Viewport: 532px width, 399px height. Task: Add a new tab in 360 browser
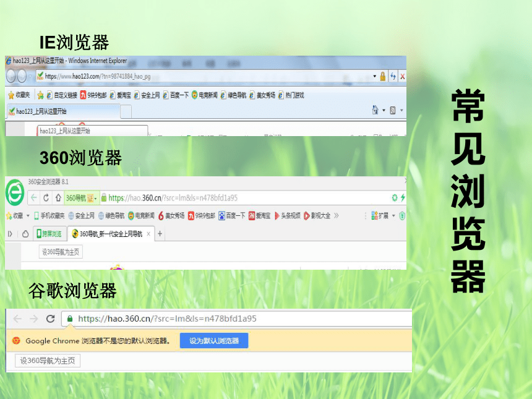(x=160, y=233)
